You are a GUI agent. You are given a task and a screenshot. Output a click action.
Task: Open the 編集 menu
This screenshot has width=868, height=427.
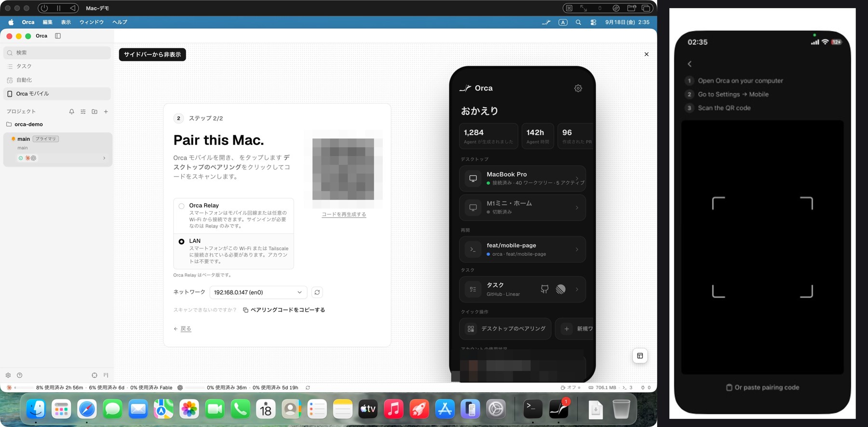click(x=47, y=22)
